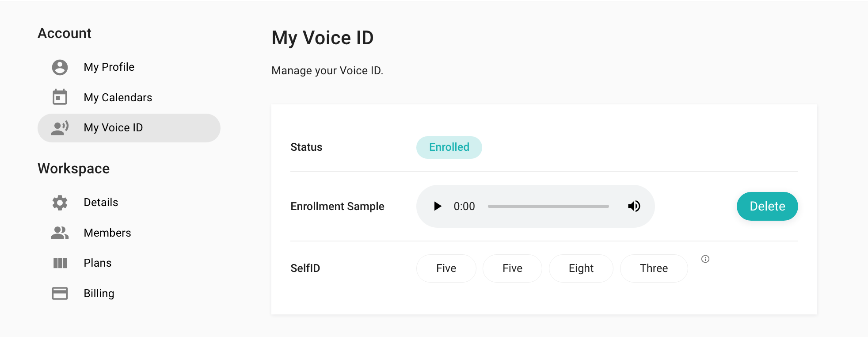This screenshot has width=868, height=337.
Task: Click the Enrolled status badge
Action: (x=449, y=147)
